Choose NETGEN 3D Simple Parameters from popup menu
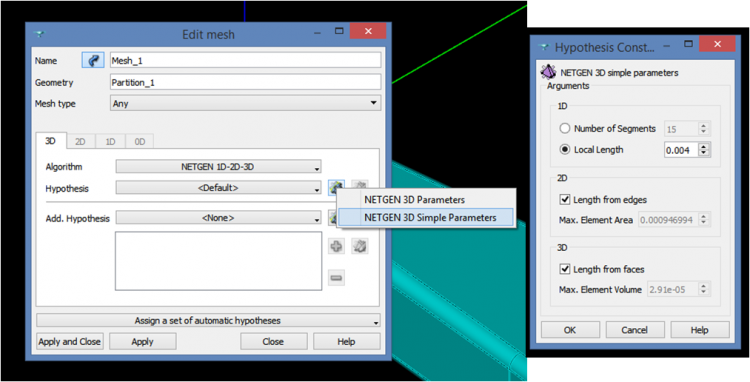 [426, 218]
